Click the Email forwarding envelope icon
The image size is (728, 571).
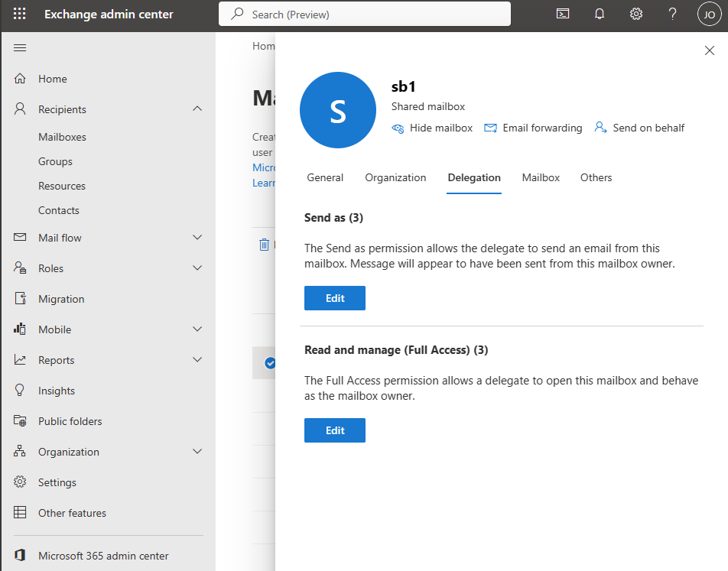490,128
